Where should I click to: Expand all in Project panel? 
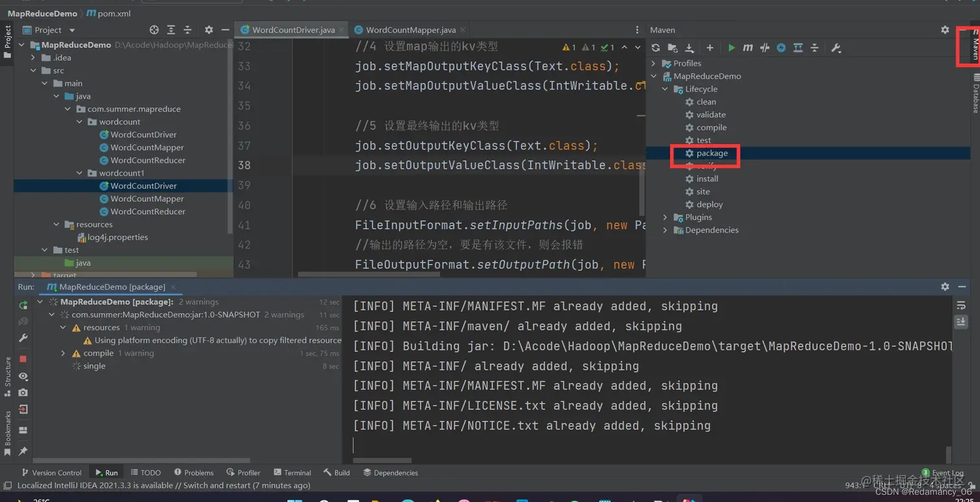170,30
